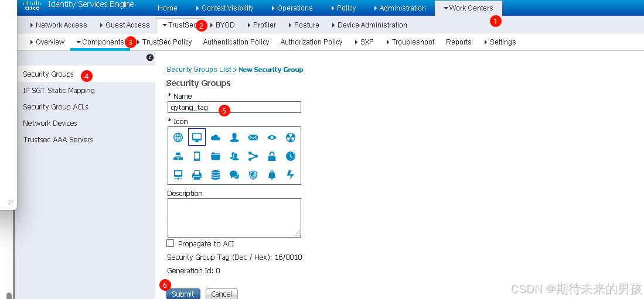The width and height of the screenshot is (644, 299).
Task: Choose the envelope mail icon
Action: click(x=253, y=138)
